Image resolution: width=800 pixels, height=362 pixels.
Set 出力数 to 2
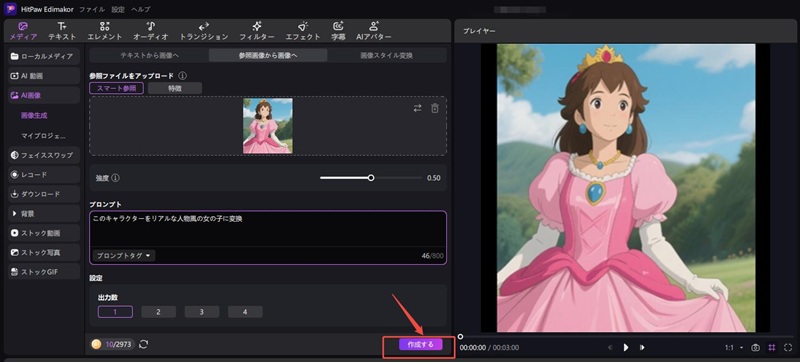click(159, 312)
